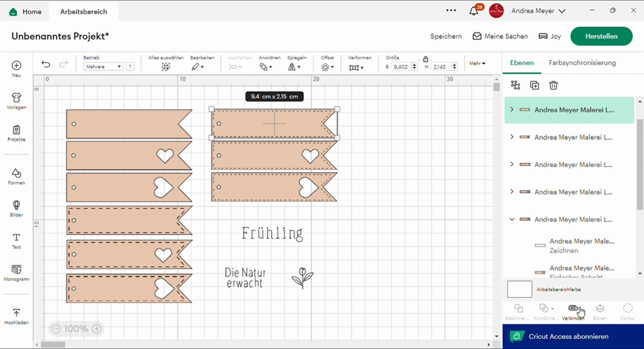Click the Verbinden attach icon
The width and height of the screenshot is (644, 349).
573,312
